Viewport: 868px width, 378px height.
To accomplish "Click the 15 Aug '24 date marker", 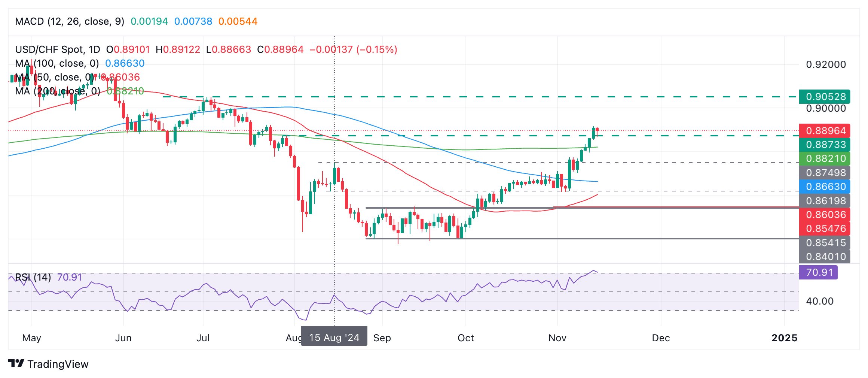I will click(334, 338).
